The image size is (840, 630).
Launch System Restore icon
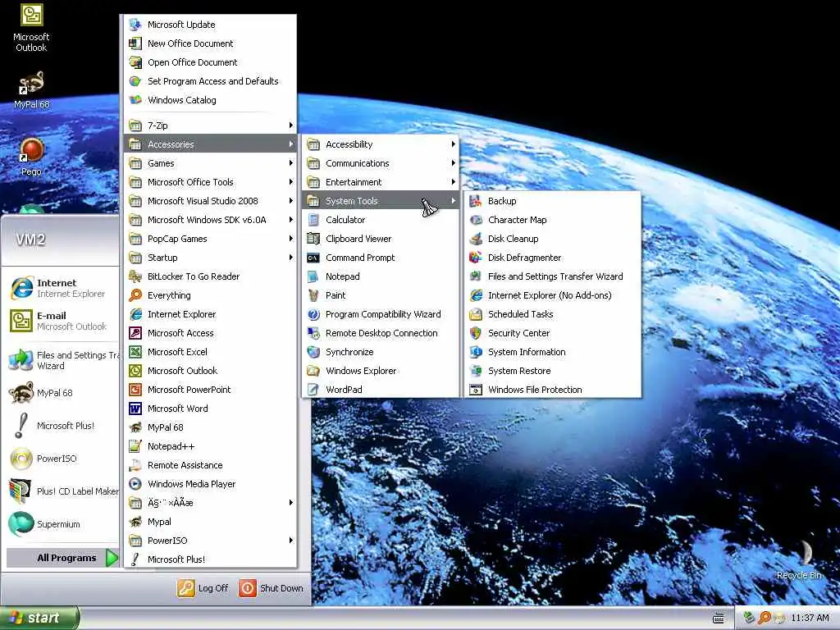pyautogui.click(x=476, y=370)
